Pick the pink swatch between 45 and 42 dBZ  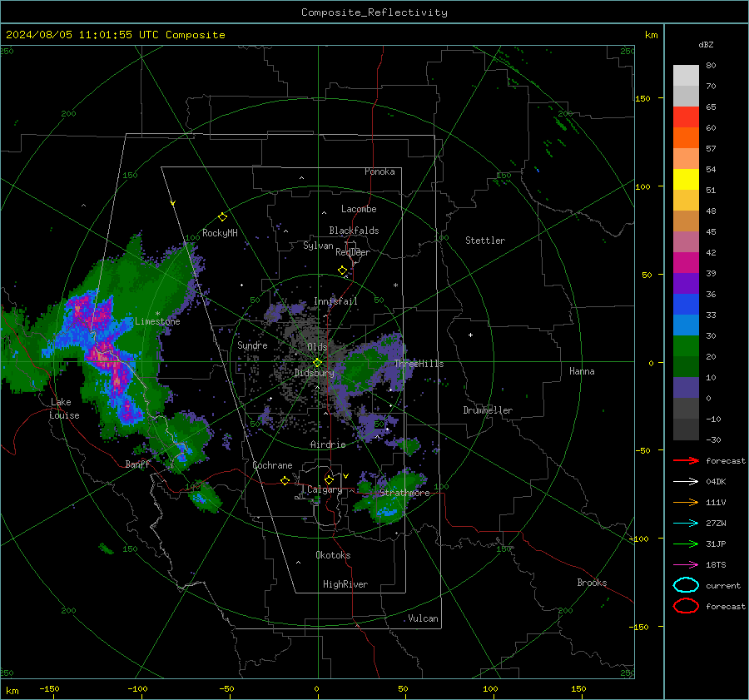click(686, 242)
